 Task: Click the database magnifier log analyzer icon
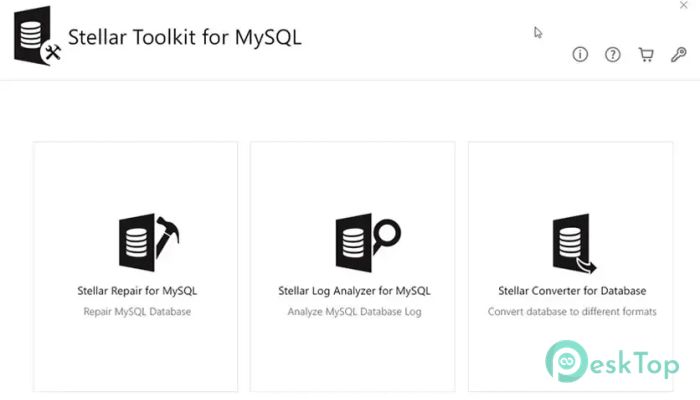coord(368,242)
